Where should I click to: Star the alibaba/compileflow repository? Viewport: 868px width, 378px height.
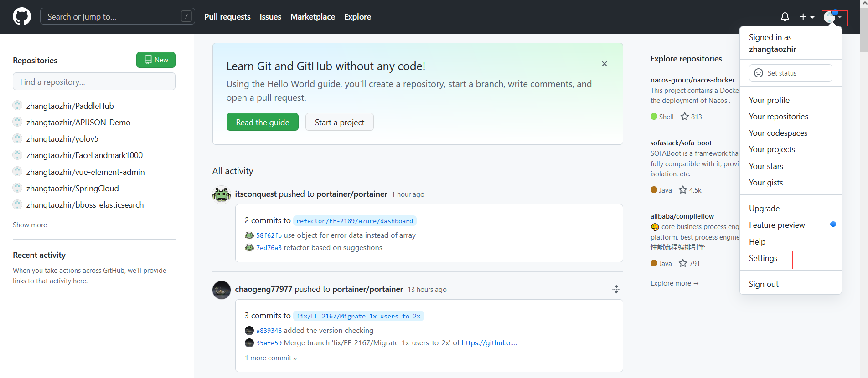coord(682,263)
